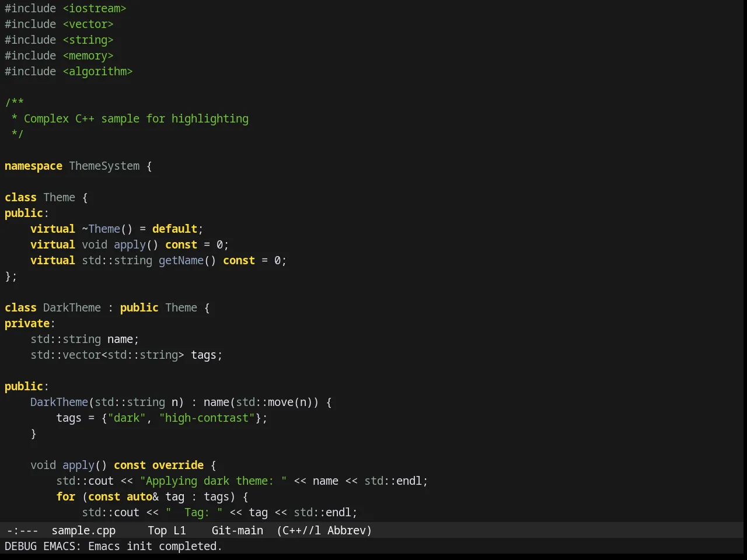The height and width of the screenshot is (560, 747).
Task: Place cursor on '#include <iostream>' line
Action: (65, 8)
